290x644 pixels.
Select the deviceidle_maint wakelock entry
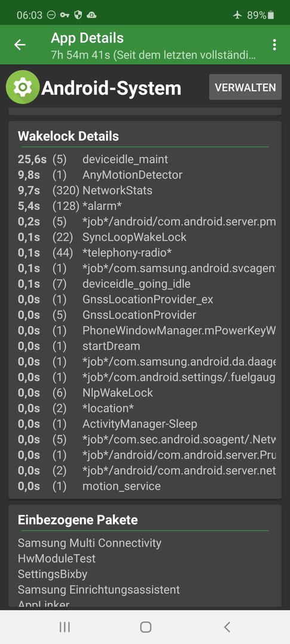tap(146, 159)
